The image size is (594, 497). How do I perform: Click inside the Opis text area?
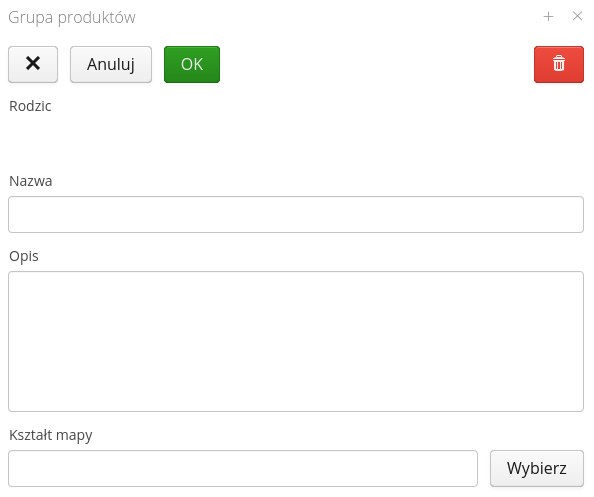tap(296, 341)
